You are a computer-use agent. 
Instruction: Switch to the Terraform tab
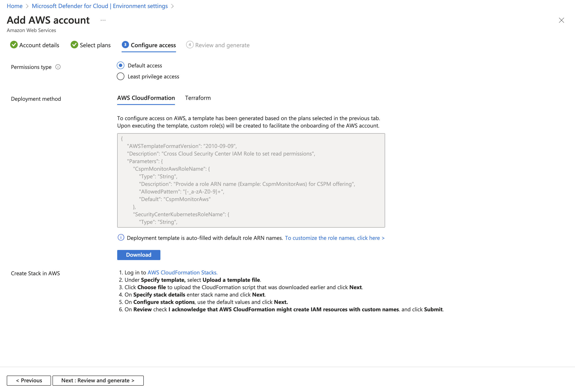click(198, 98)
